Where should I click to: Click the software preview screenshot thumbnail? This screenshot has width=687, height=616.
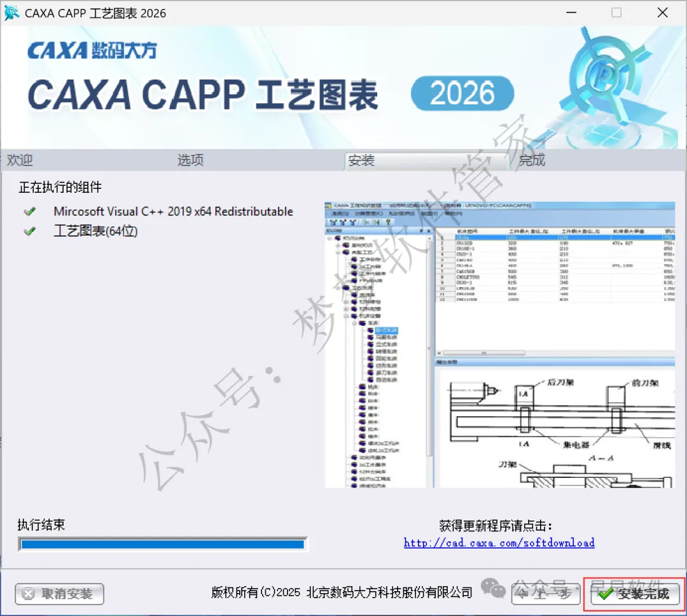[499, 345]
